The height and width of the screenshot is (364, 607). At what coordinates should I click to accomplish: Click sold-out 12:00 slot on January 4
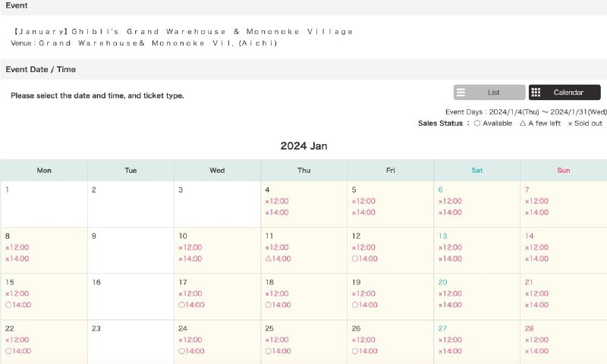[x=277, y=201]
